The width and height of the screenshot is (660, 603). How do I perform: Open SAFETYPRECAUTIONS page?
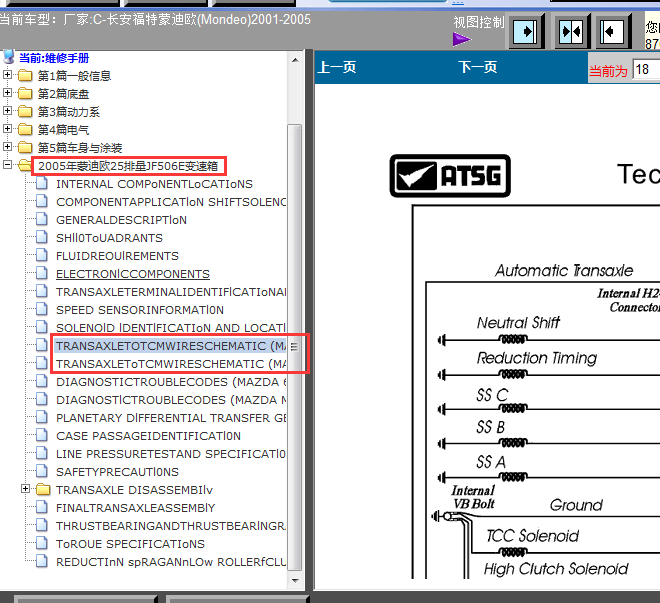coord(117,472)
